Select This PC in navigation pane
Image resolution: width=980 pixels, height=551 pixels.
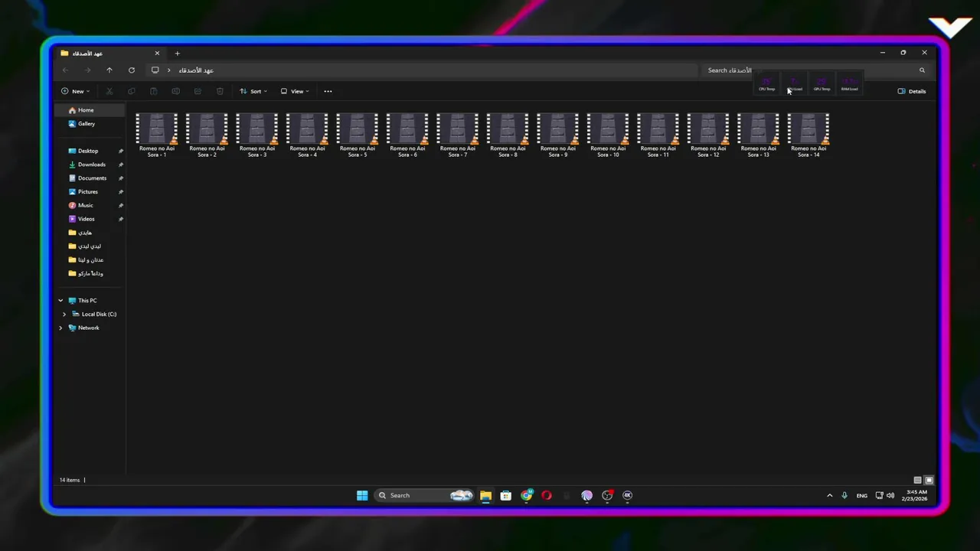pos(87,300)
